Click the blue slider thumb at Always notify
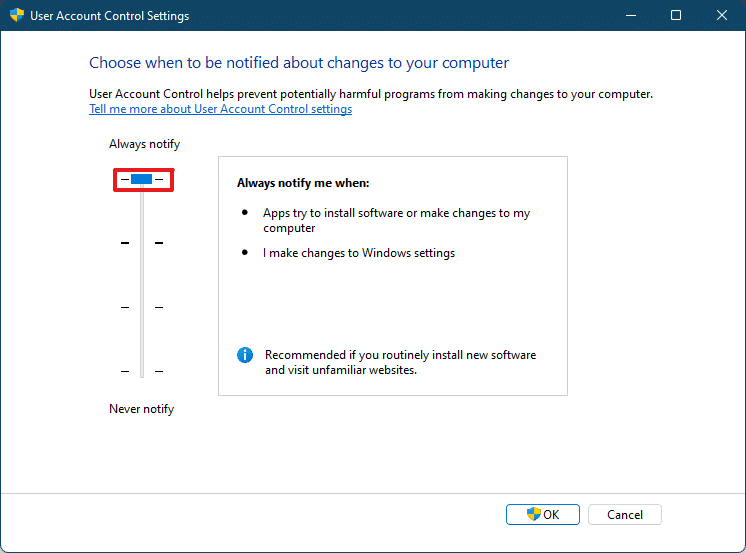 coord(142,179)
